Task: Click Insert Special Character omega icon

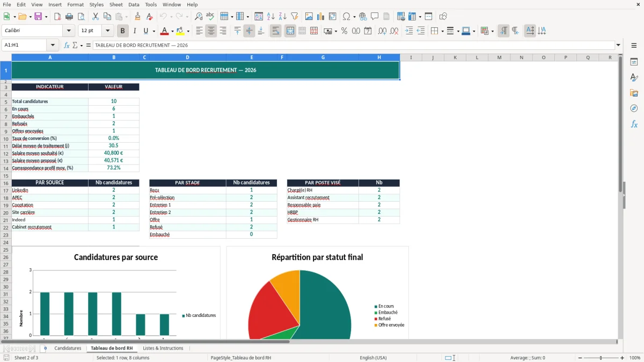Action: click(x=347, y=17)
